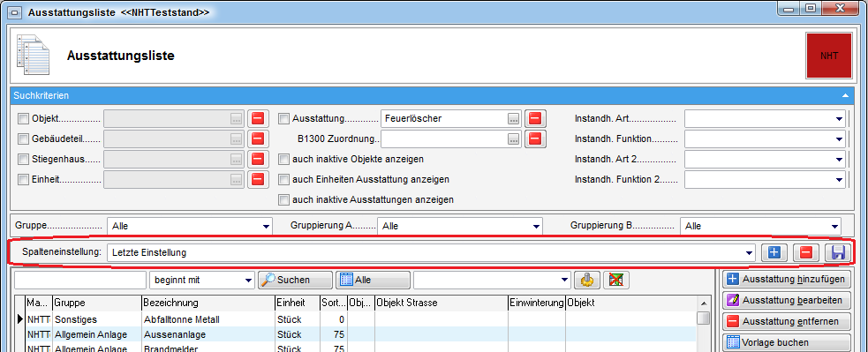868x352 pixels.
Task: Click the 'Sonstiges' group cell
Action: click(97, 319)
